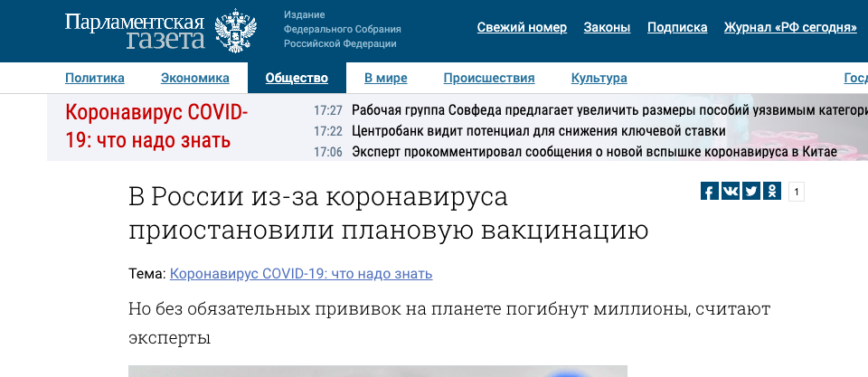Open Журнал «РФ сегодня» link
Screen dimensions: 868x377
790,28
